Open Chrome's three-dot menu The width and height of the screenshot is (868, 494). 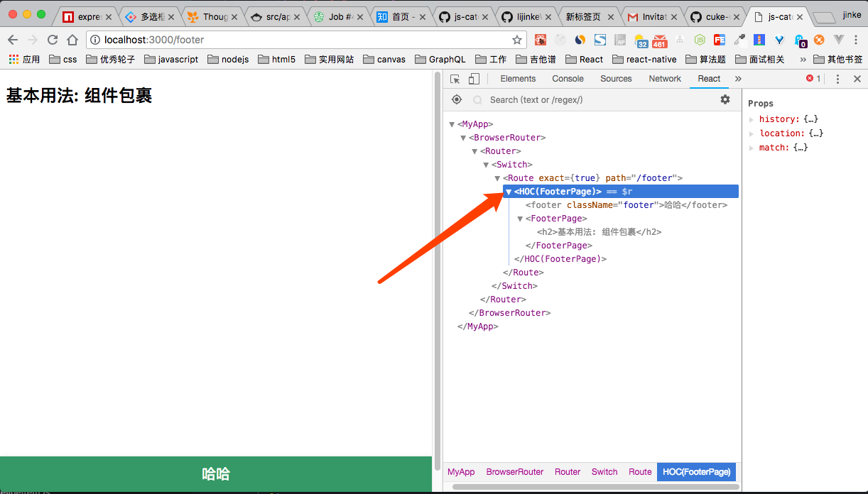pos(856,40)
